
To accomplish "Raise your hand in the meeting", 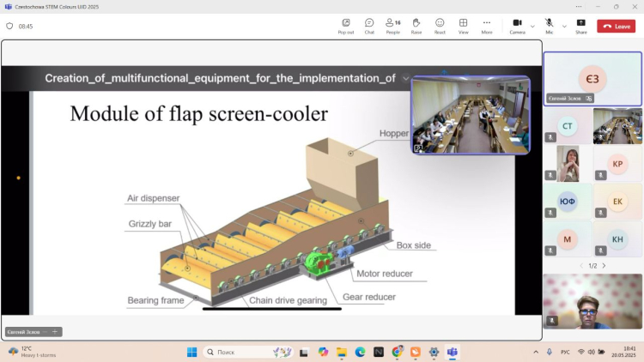I will 416,26.
